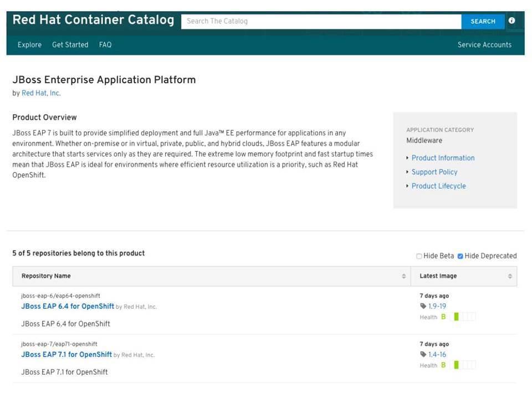Open the Support Policy link
This screenshot has width=532, height=399.
click(434, 172)
